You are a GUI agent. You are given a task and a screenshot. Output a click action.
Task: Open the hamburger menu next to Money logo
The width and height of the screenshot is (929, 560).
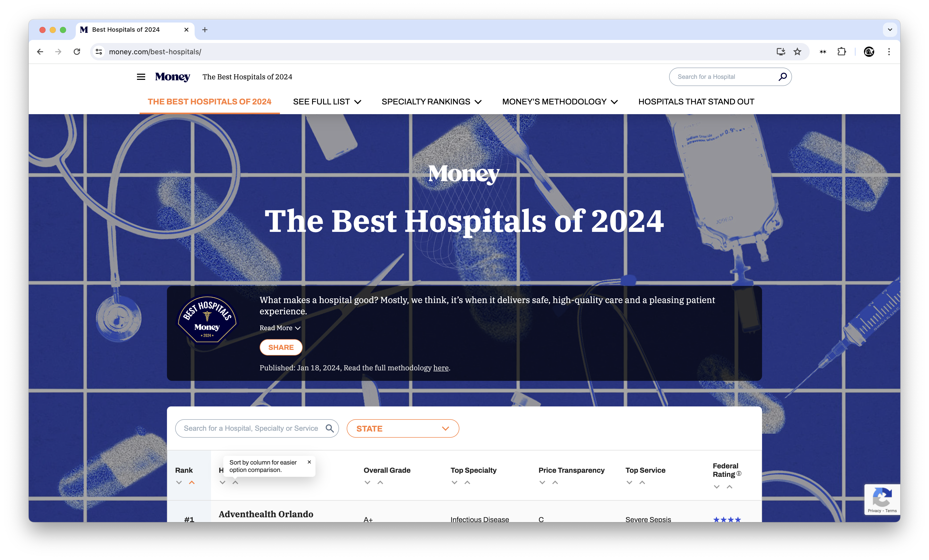tap(141, 77)
